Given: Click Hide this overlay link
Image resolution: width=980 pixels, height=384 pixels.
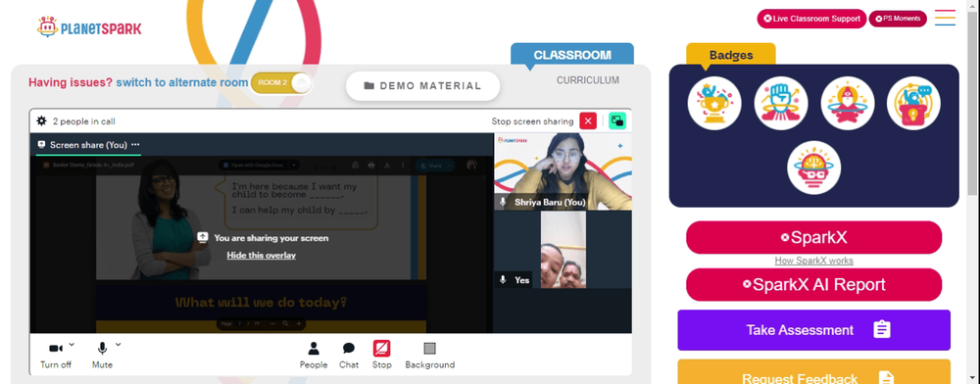Looking at the screenshot, I should [262, 256].
